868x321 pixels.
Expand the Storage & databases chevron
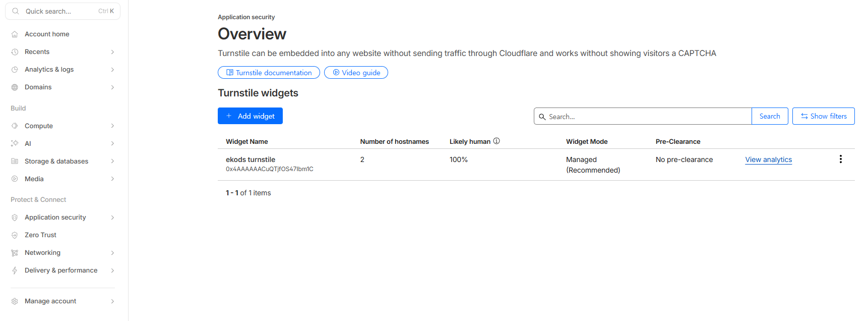point(112,162)
